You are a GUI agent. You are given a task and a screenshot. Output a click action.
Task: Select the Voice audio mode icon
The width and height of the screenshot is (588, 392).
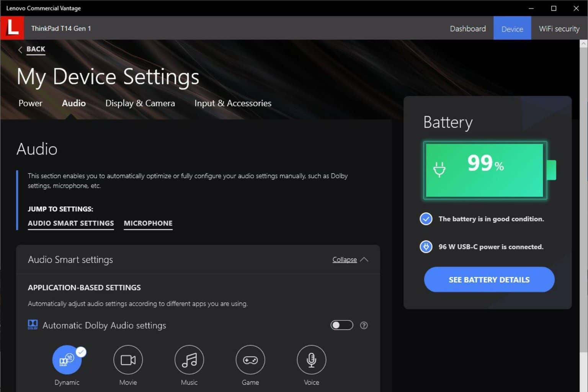tap(312, 360)
